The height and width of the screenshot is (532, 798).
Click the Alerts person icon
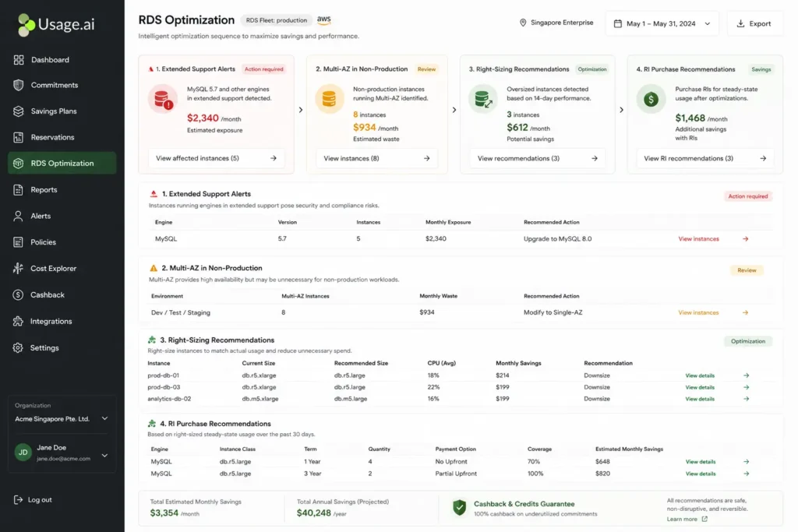(19, 217)
